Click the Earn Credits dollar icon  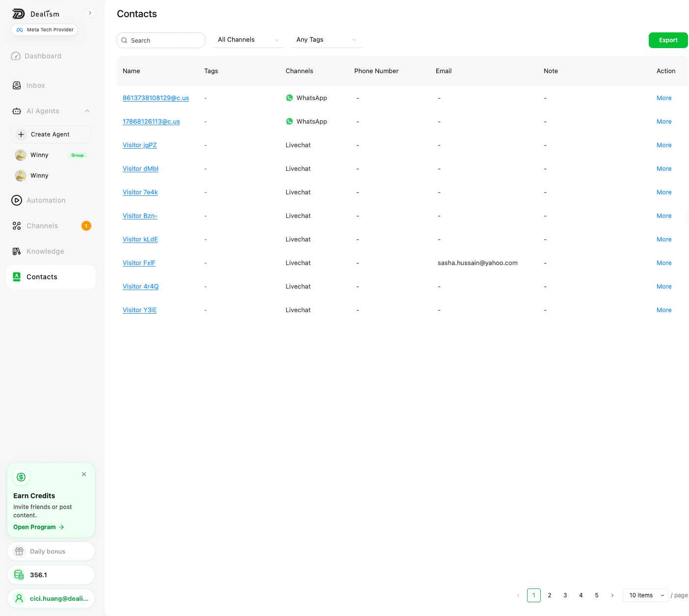[21, 477]
